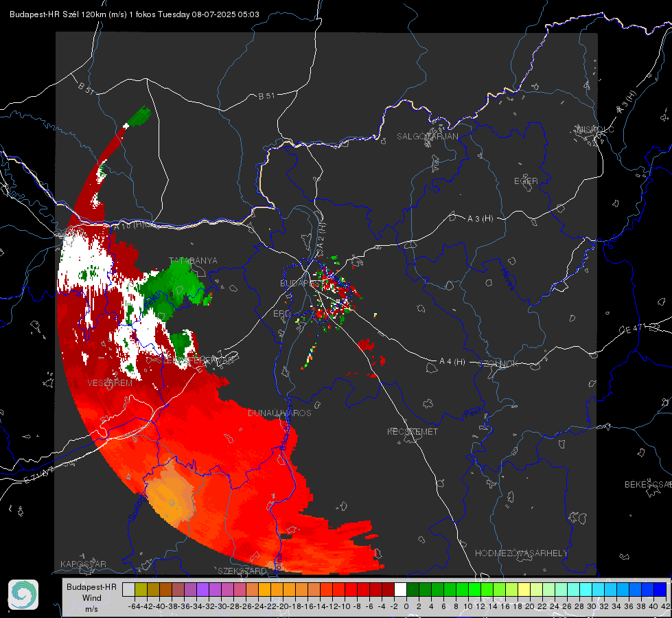Click the BÉKÉSCSABA city label
The width and height of the screenshot is (672, 618).
pyautogui.click(x=648, y=484)
